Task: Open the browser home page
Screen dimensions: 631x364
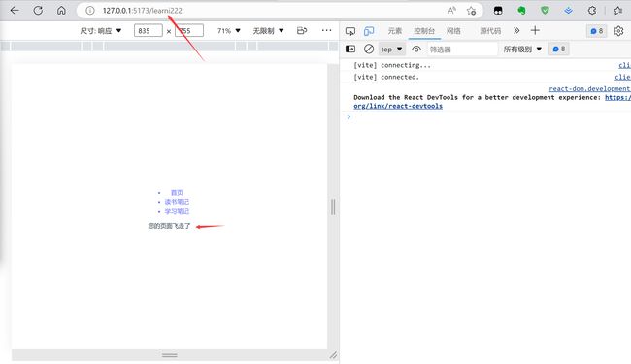Action: click(61, 11)
